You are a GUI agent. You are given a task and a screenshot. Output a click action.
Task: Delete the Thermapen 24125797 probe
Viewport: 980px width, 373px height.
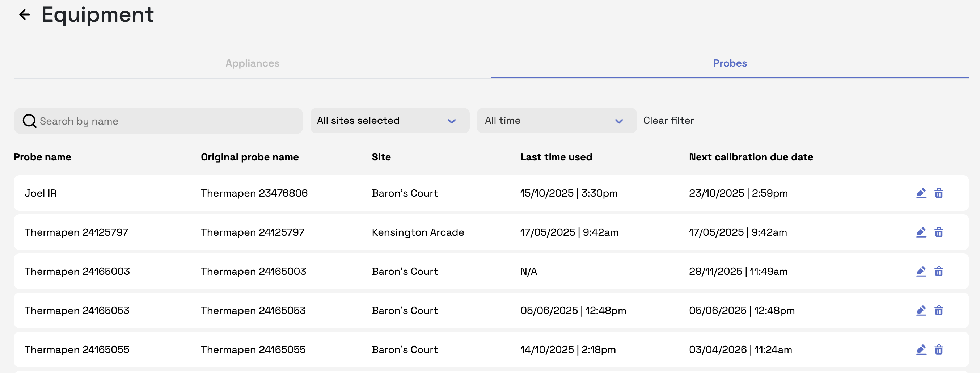click(938, 232)
